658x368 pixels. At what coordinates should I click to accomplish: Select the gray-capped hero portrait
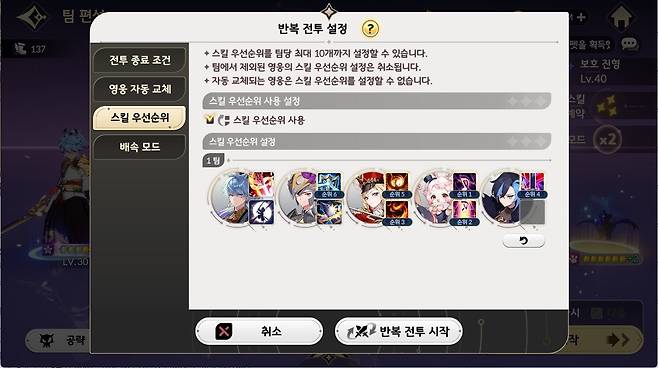tap(297, 198)
